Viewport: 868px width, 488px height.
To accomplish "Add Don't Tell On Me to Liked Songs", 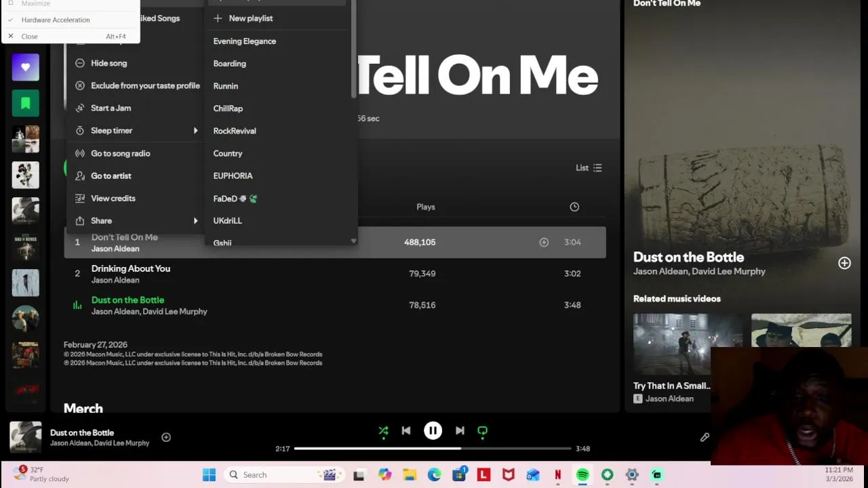I will click(544, 242).
